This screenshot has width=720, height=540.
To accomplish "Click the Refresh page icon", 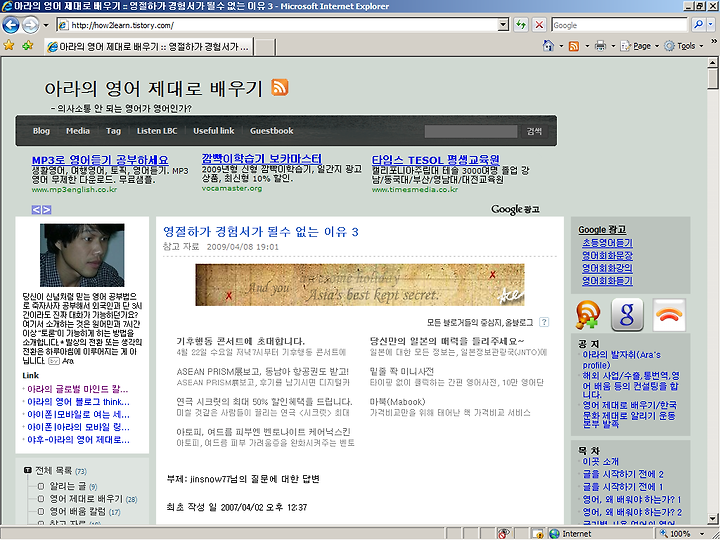I will 520,25.
